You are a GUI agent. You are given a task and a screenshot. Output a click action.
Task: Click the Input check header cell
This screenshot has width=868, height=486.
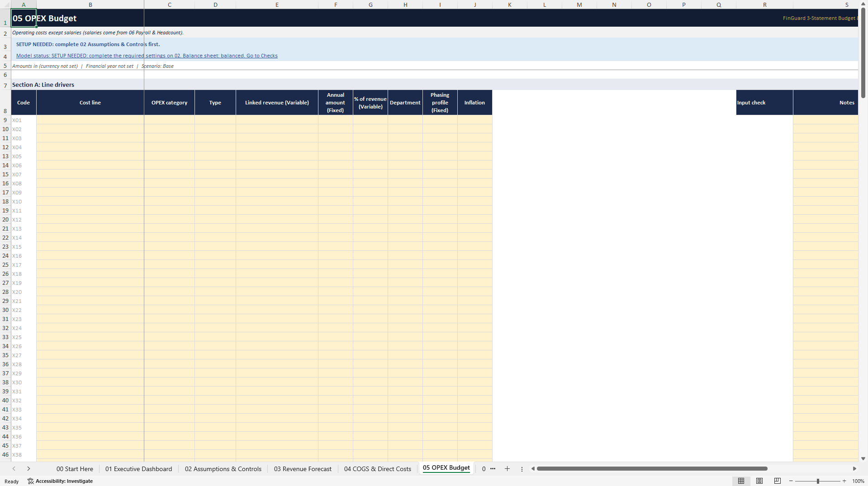pos(764,103)
